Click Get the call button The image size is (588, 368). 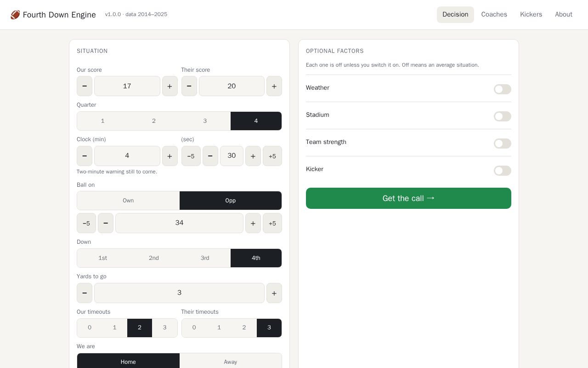click(408, 198)
